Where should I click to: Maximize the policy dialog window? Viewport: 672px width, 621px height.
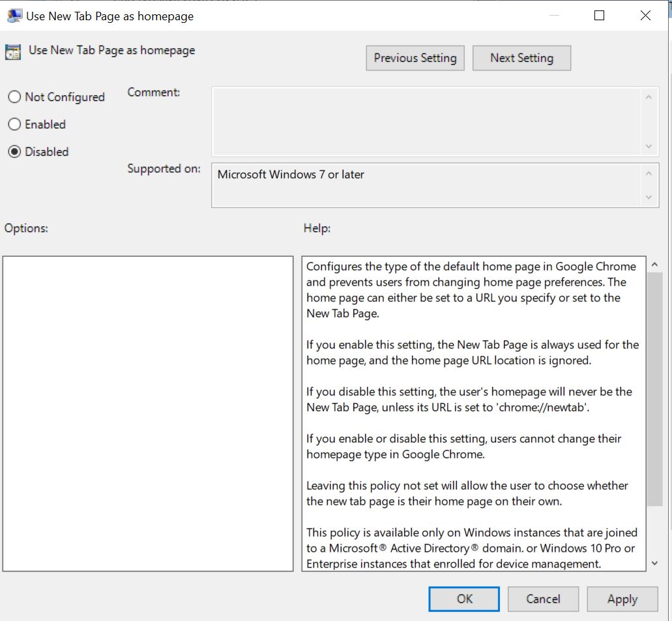pyautogui.click(x=599, y=16)
